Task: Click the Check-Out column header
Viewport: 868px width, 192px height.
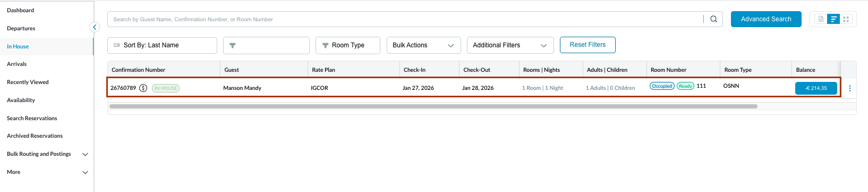Action: pyautogui.click(x=476, y=70)
